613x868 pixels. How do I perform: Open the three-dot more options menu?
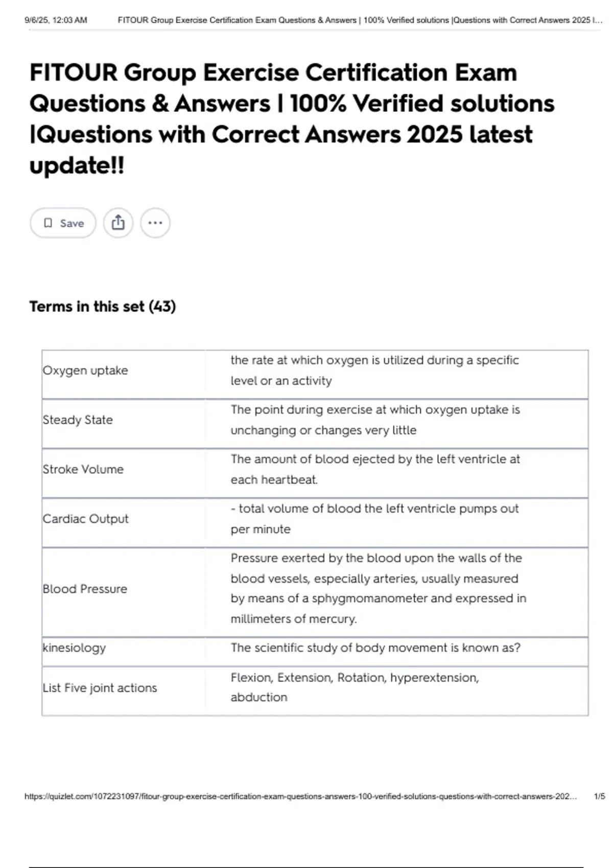[x=155, y=223]
